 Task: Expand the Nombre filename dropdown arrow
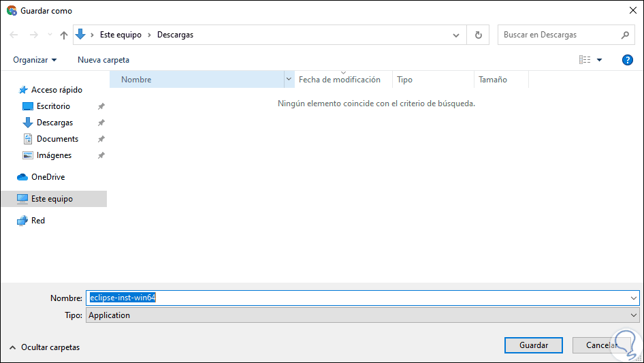pyautogui.click(x=633, y=298)
